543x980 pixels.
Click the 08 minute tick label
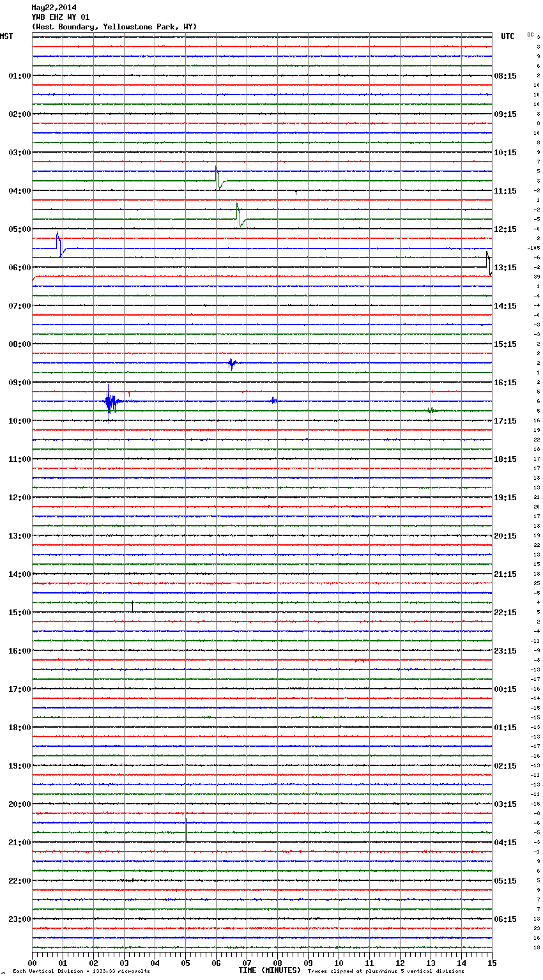coord(277,963)
